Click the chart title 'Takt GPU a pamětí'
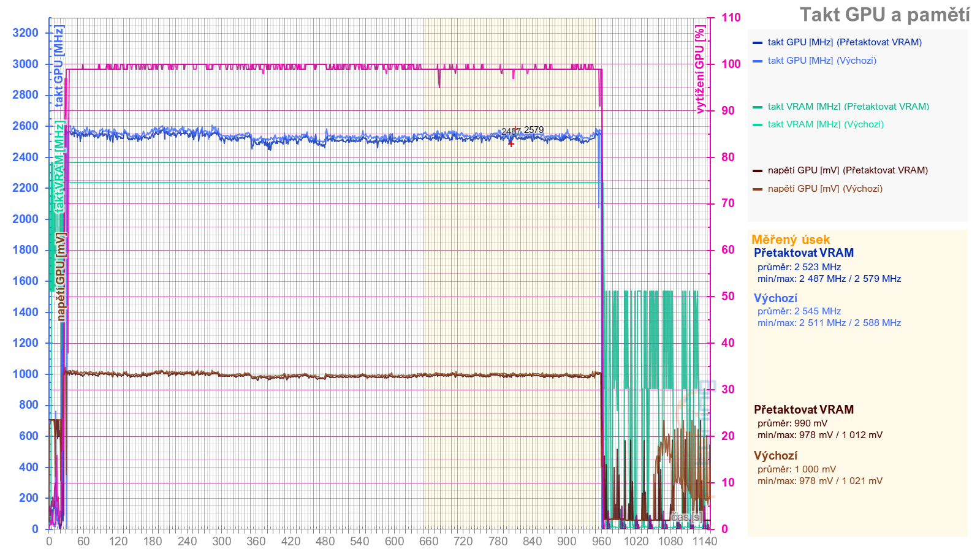Image resolution: width=980 pixels, height=549 pixels. click(884, 15)
